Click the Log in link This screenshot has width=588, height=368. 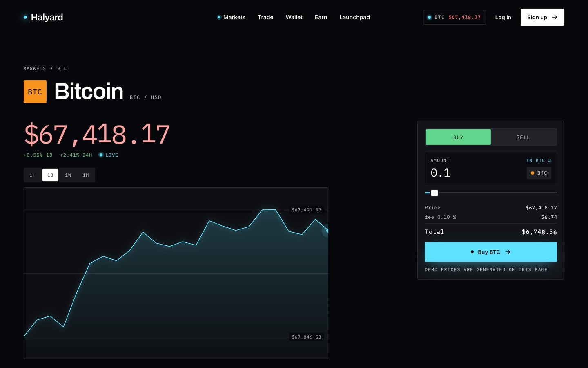(503, 17)
